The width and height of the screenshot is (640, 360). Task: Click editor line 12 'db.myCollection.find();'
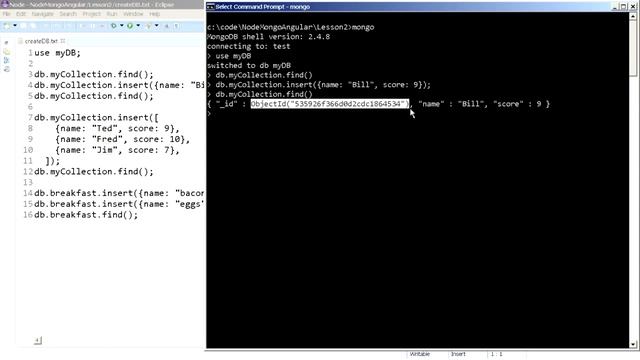(x=94, y=172)
